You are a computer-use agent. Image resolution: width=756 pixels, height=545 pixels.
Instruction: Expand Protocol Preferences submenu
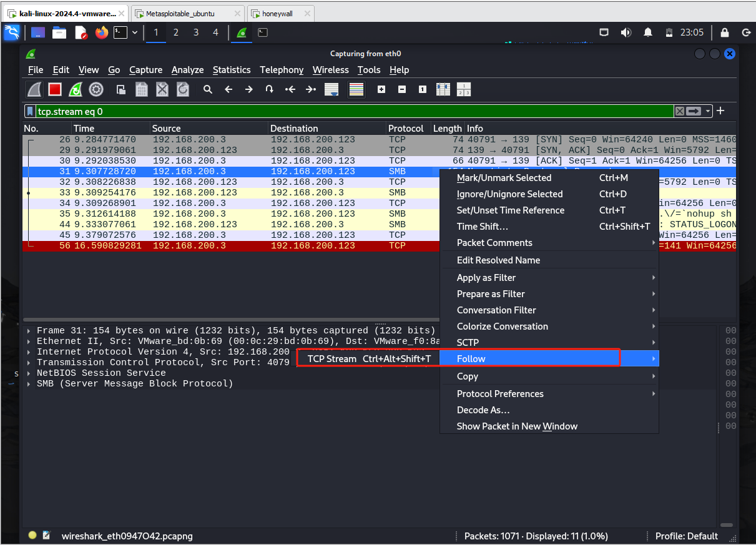549,394
